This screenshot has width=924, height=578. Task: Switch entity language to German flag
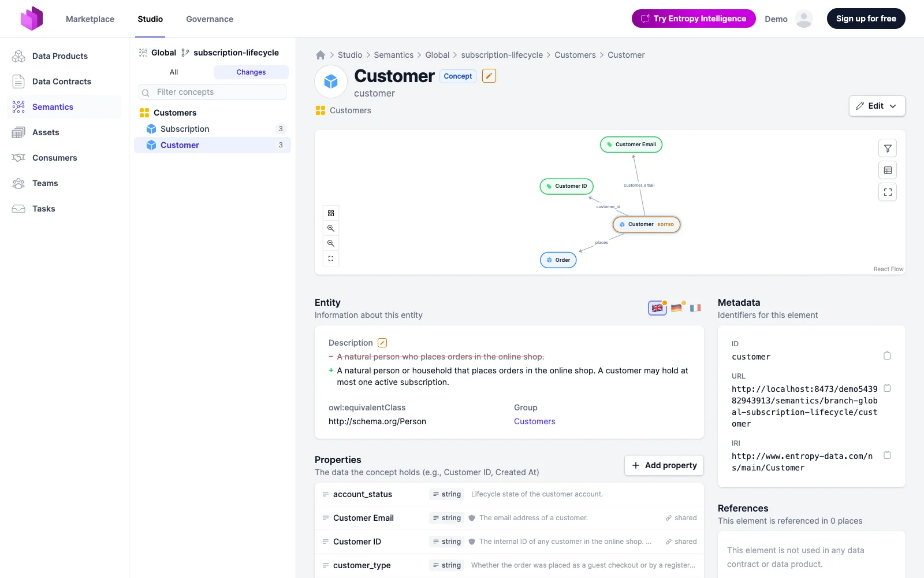676,308
